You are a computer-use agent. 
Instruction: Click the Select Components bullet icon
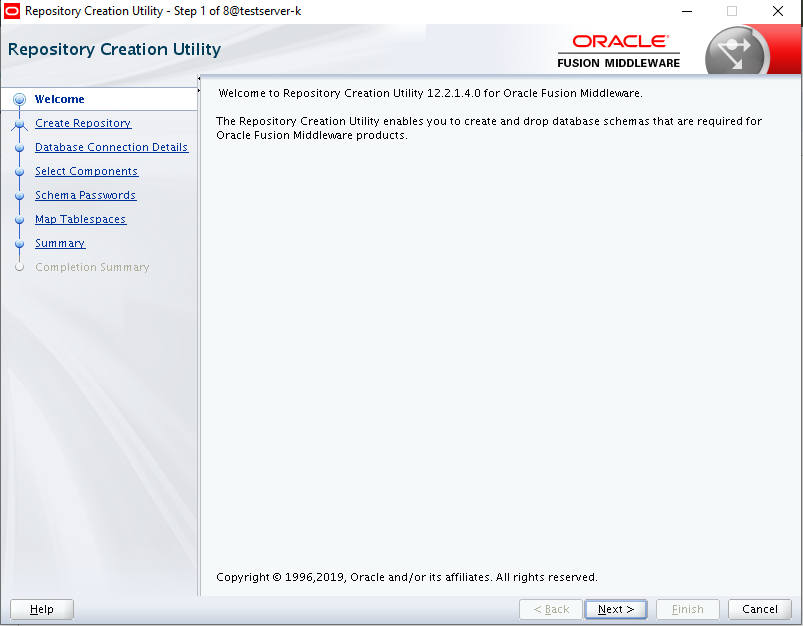[x=19, y=172]
